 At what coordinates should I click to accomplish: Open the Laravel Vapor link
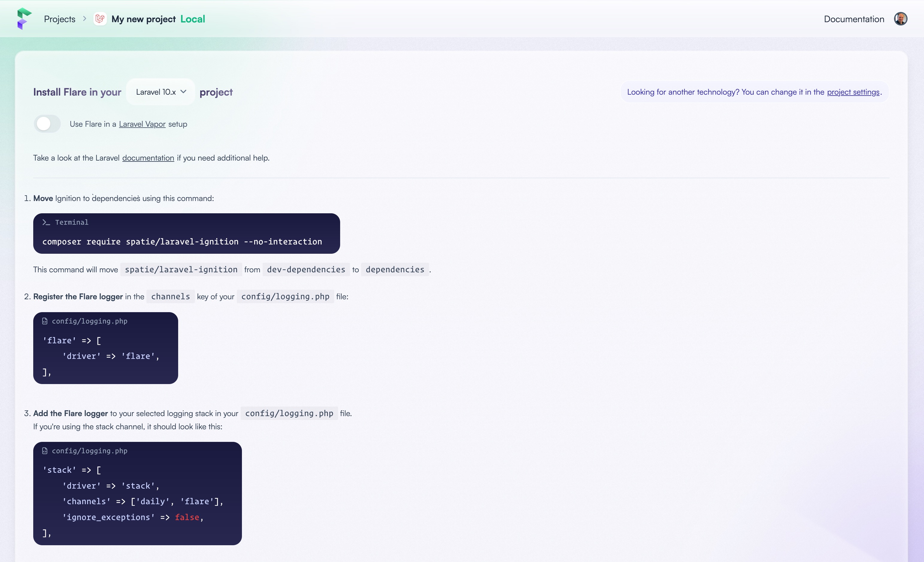[142, 124]
